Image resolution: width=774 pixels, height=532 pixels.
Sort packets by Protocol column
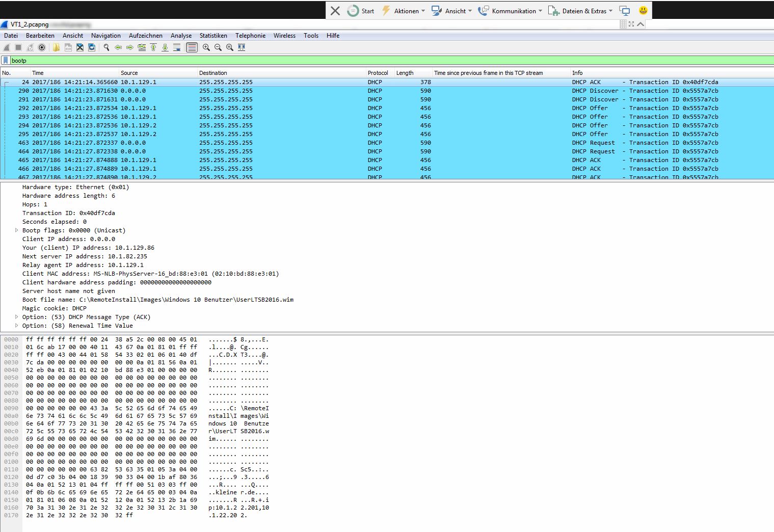(380, 73)
